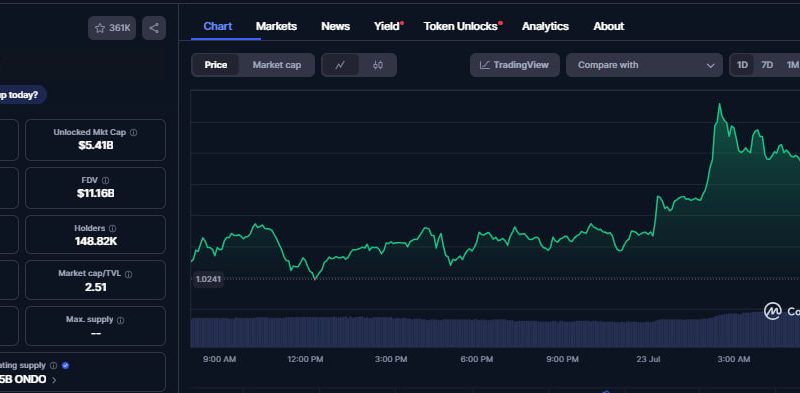The width and height of the screenshot is (800, 393).
Task: Click info icon next to Market cap/TVL
Action: [129, 274]
